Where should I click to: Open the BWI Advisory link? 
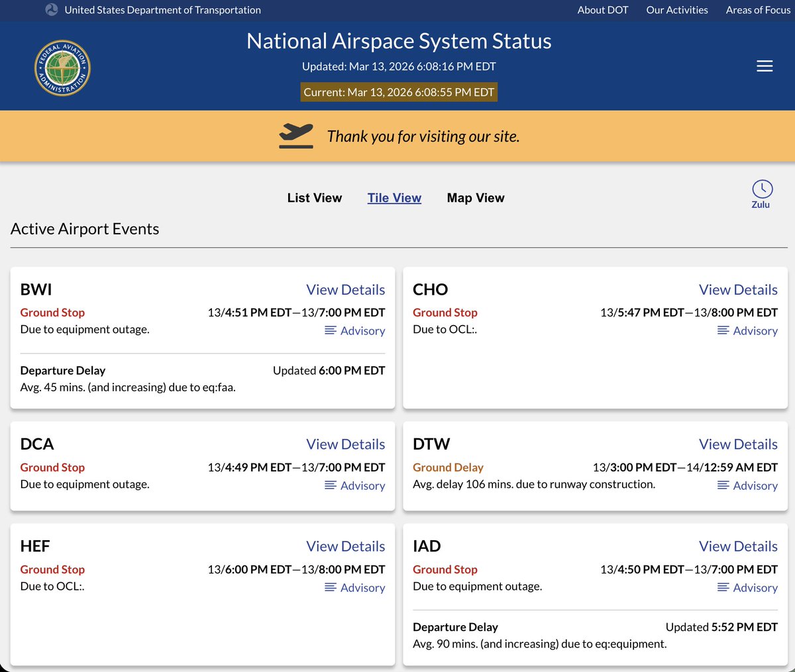click(355, 331)
